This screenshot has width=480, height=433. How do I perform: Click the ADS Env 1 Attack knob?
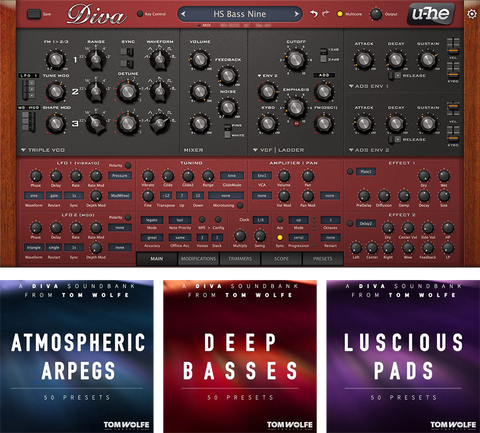pyautogui.click(x=364, y=60)
